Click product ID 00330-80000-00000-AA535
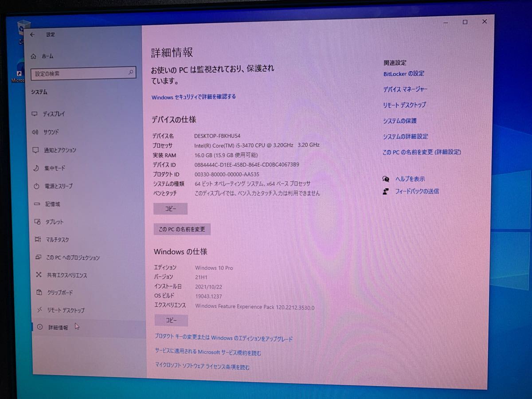 [227, 174]
